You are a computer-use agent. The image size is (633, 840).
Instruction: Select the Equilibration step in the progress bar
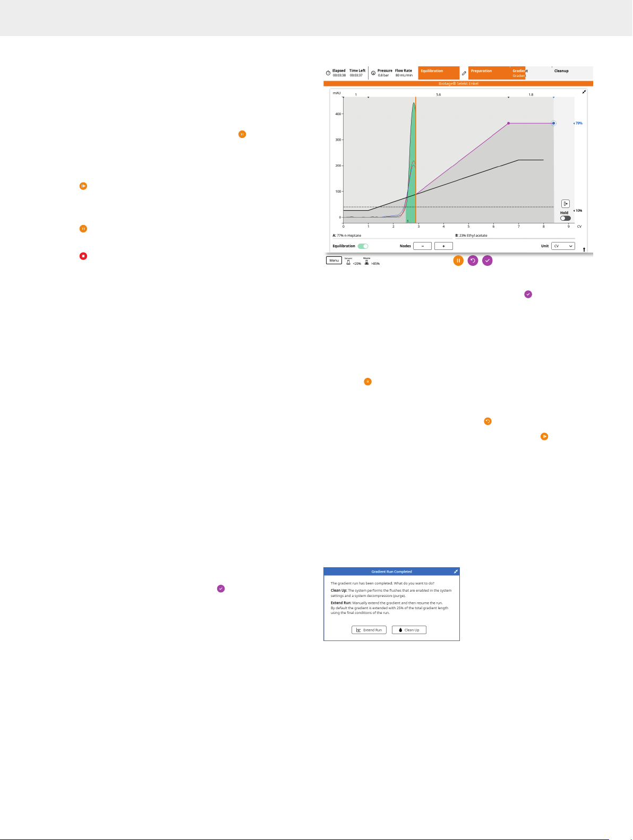439,73
